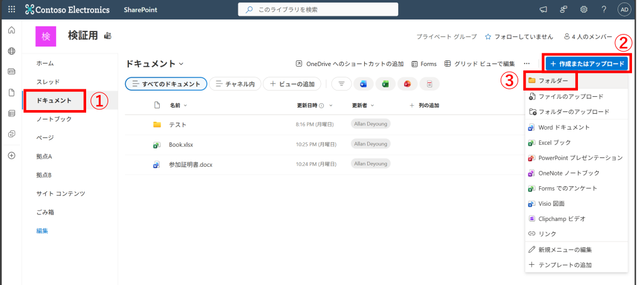Expand the ドキュメント title dropdown
This screenshot has width=644, height=285.
click(182, 64)
